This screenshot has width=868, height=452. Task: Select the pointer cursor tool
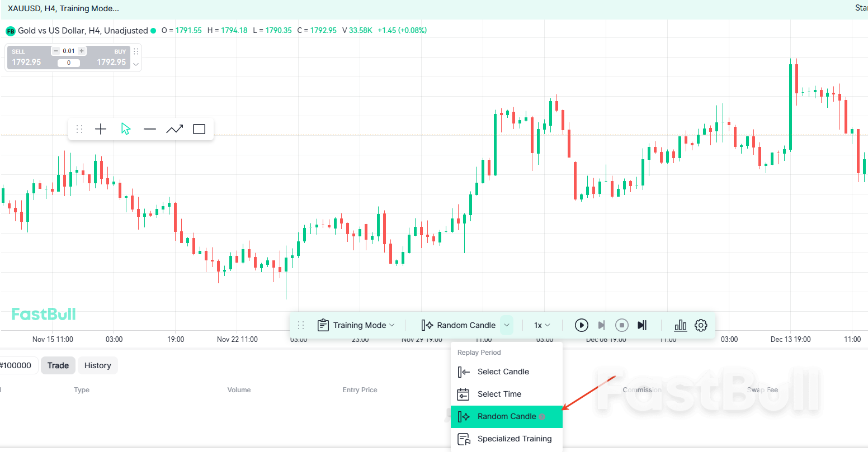(125, 129)
